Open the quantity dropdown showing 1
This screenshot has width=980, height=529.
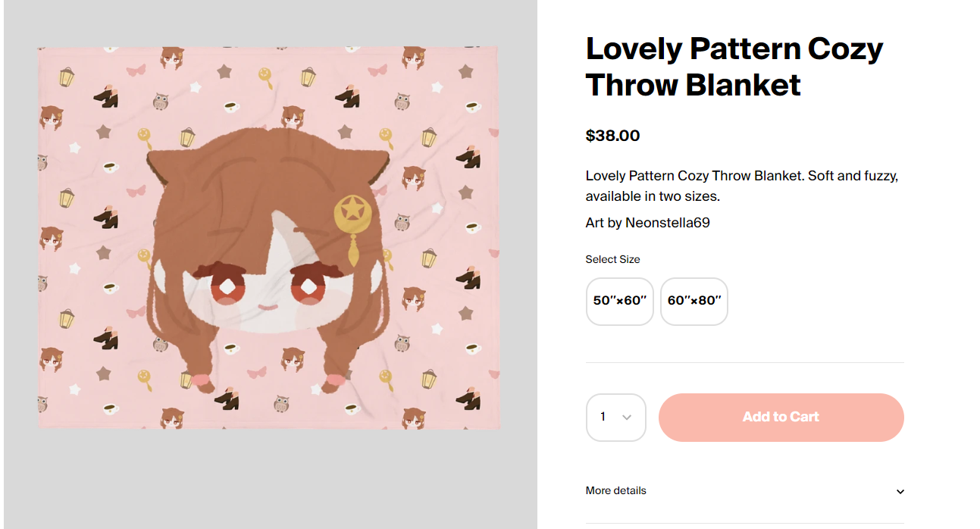coord(615,417)
